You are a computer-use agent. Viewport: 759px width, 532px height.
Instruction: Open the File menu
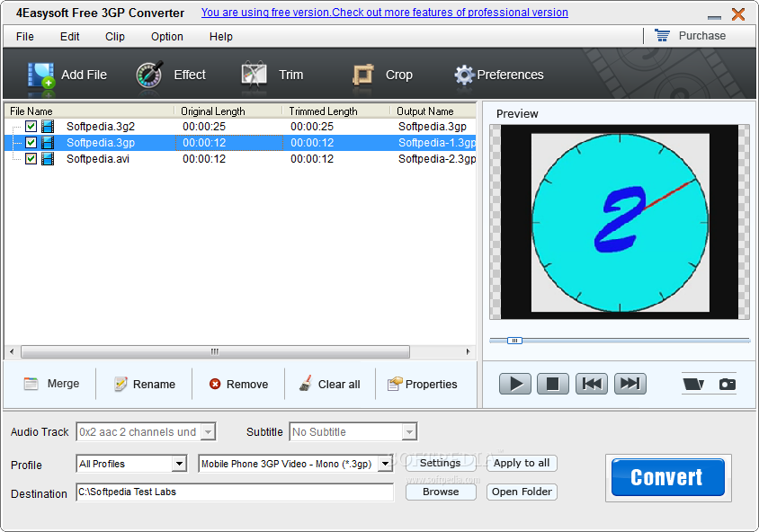point(24,36)
